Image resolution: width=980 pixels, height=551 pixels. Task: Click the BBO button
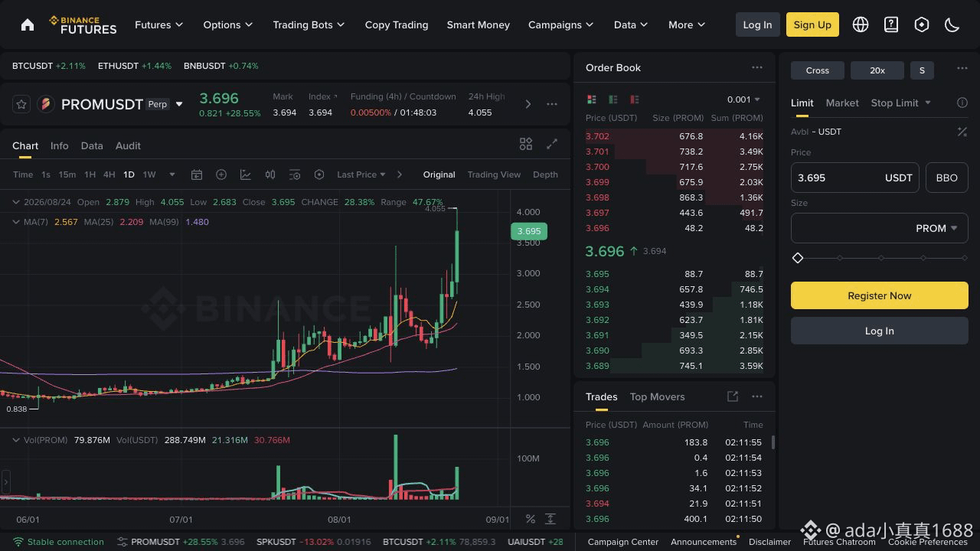947,178
